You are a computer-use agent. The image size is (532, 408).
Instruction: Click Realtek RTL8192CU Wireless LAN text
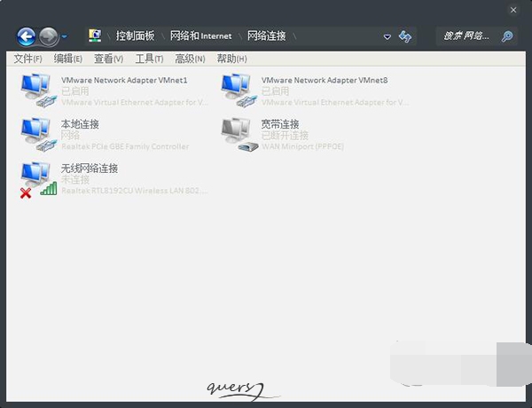(135, 191)
